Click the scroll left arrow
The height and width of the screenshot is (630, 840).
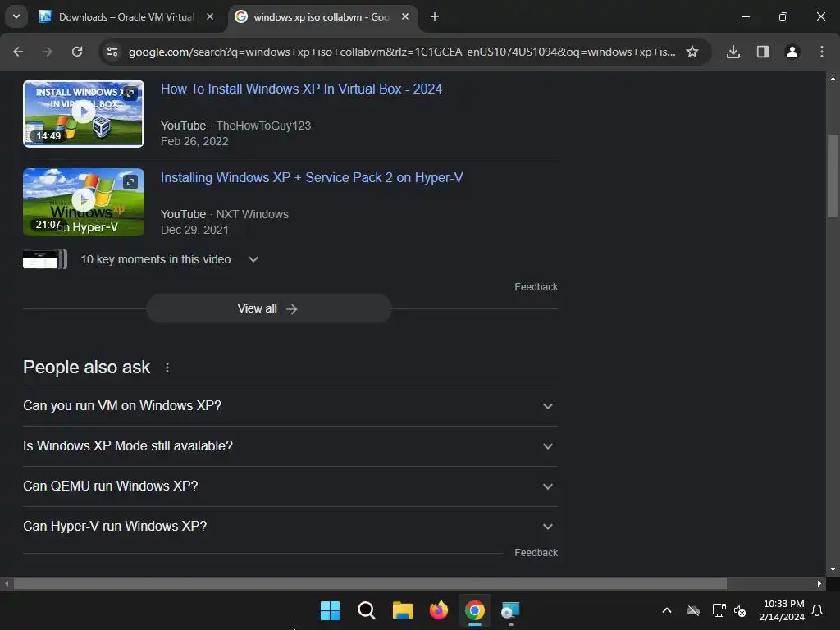[x=7, y=583]
